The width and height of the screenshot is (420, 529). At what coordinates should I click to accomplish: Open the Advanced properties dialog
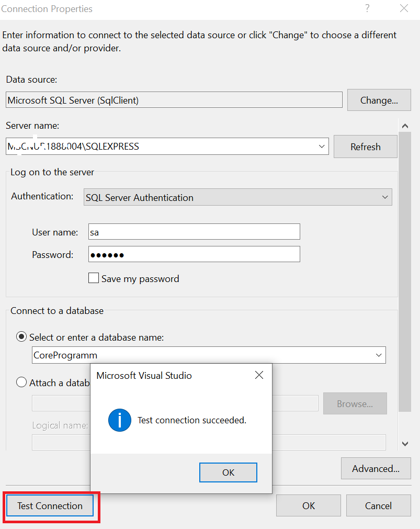tap(376, 468)
